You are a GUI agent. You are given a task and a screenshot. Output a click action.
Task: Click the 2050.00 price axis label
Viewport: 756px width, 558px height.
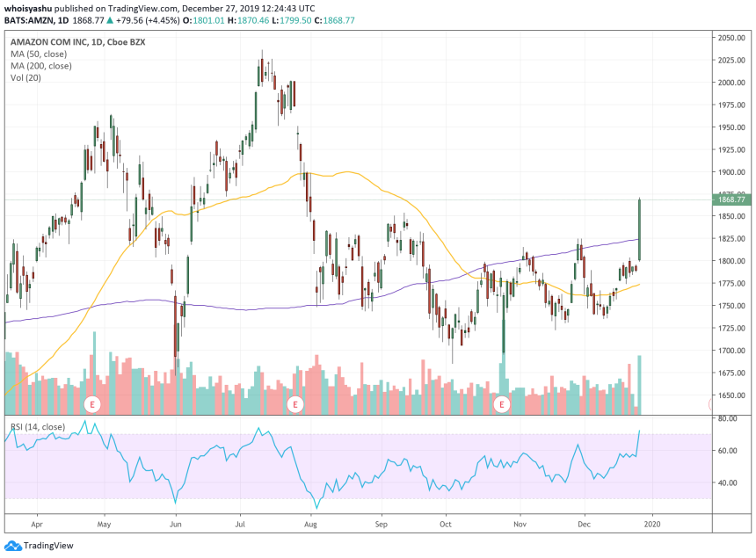(731, 38)
